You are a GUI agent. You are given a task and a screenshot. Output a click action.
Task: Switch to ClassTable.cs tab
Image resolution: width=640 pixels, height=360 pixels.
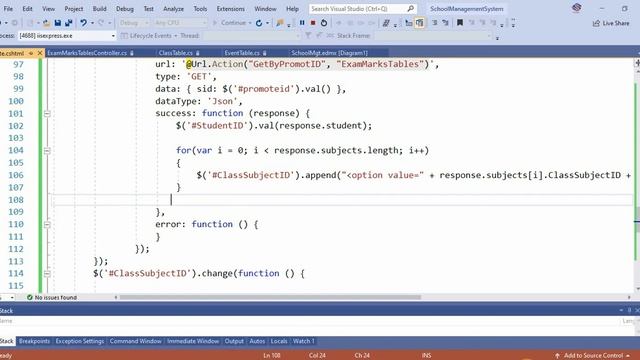(176, 53)
